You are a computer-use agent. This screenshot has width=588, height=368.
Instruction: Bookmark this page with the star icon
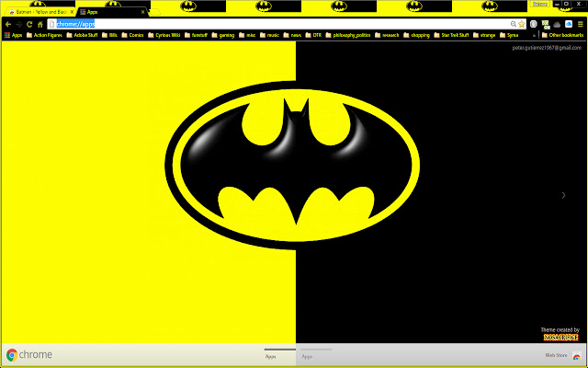tap(521, 24)
